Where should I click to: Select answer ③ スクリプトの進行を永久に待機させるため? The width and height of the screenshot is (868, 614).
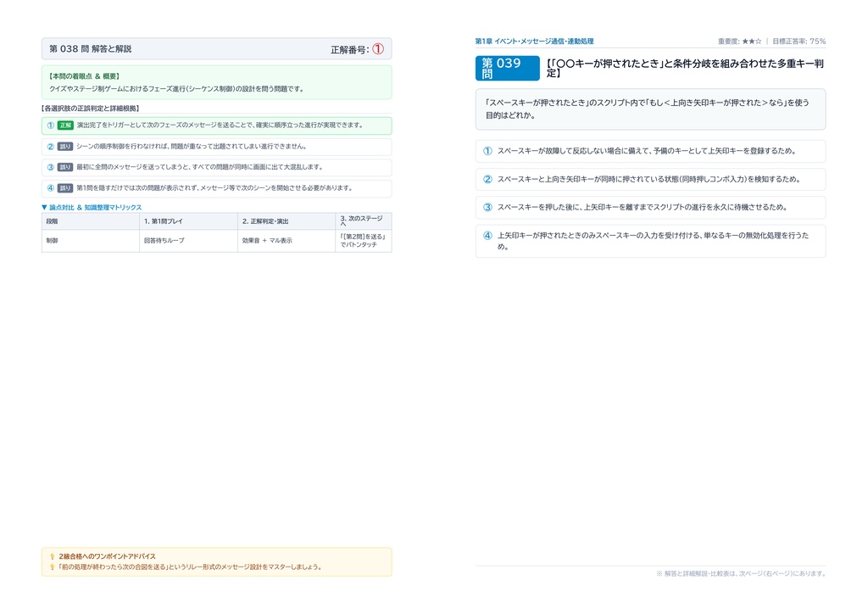650,208
